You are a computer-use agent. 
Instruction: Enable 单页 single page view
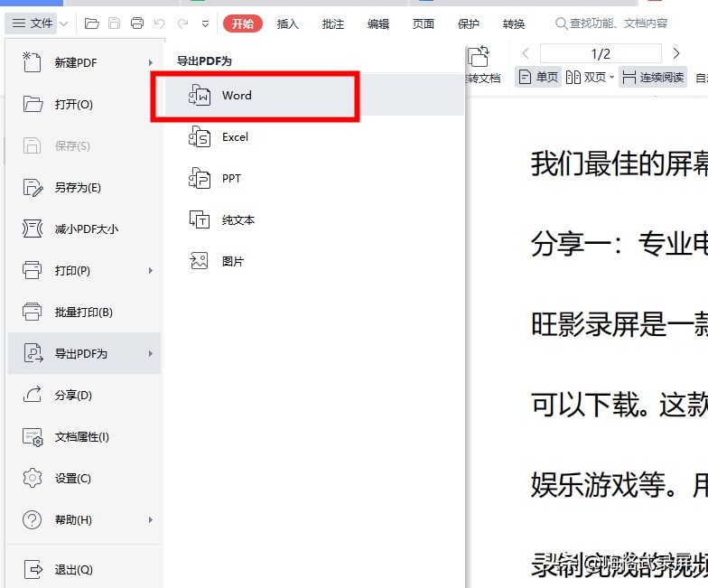click(x=538, y=78)
